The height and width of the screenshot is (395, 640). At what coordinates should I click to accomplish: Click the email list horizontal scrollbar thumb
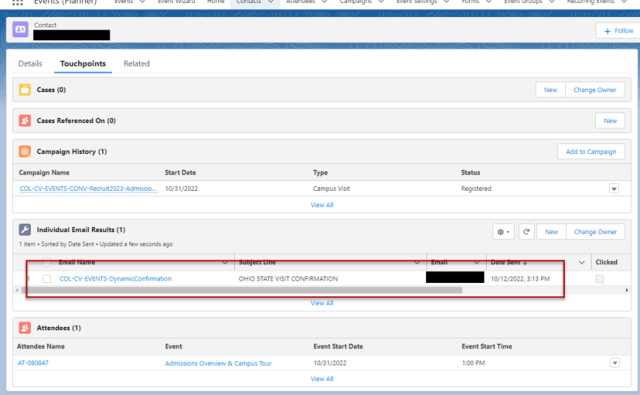point(242,290)
